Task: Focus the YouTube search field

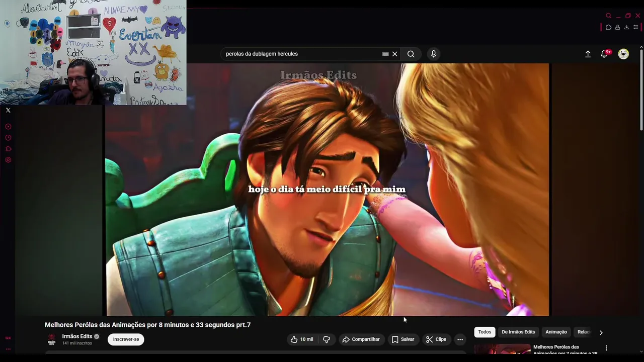Action: click(302, 54)
